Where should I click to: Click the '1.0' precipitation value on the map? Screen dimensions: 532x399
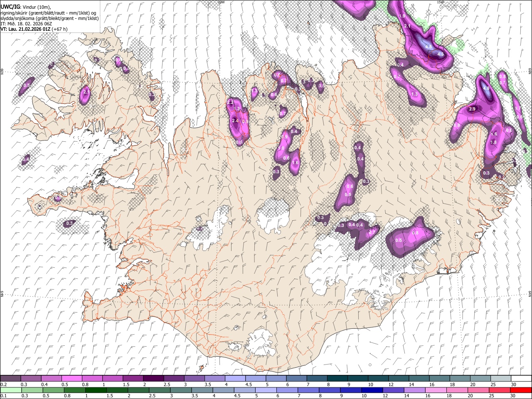click(281, 148)
